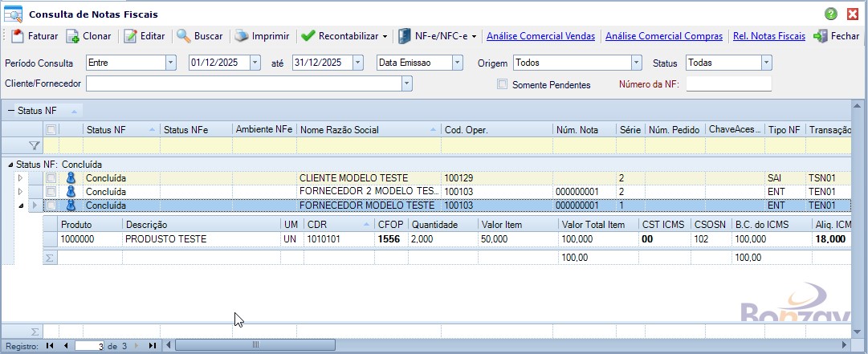The width and height of the screenshot is (868, 354).
Task: Click the horizontal scrollbar thumb
Action: (x=255, y=345)
